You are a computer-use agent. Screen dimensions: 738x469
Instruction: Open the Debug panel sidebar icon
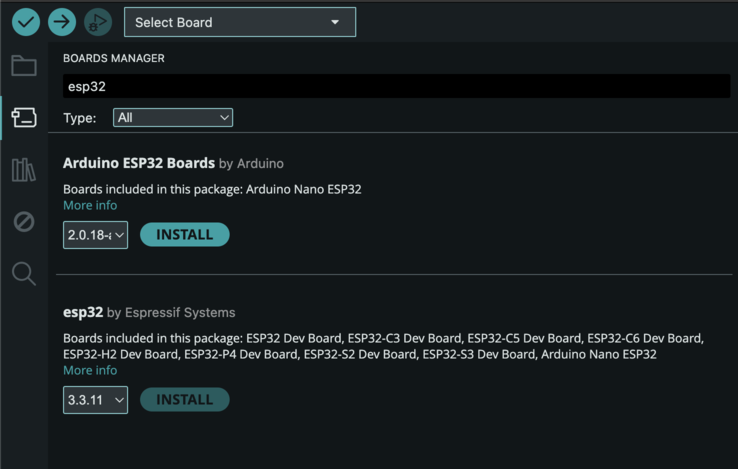[24, 221]
